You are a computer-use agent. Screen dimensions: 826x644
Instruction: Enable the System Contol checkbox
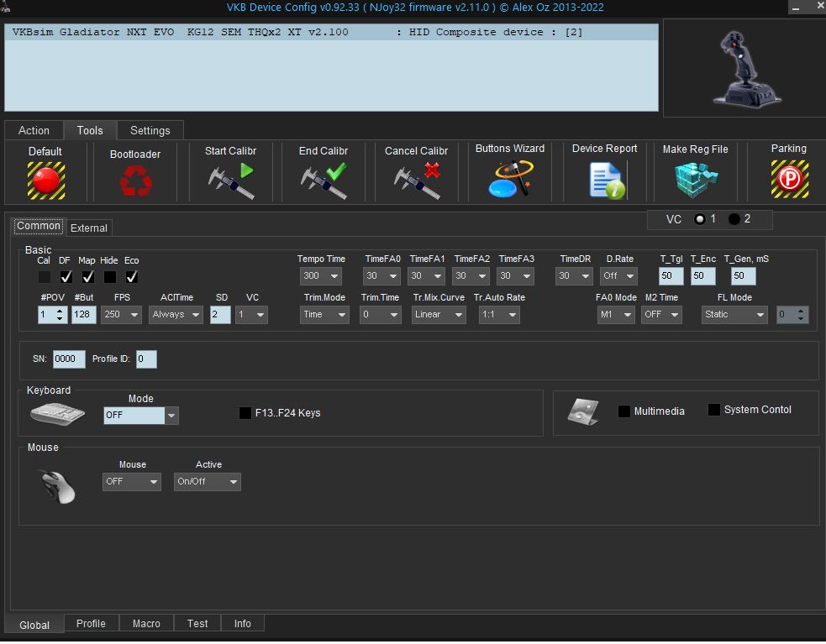point(713,410)
